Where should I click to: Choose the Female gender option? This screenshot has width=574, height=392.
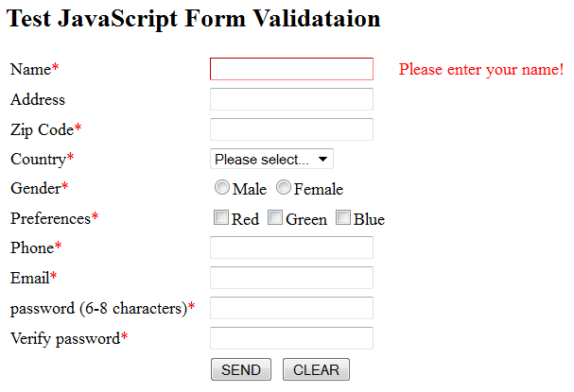[x=284, y=188]
